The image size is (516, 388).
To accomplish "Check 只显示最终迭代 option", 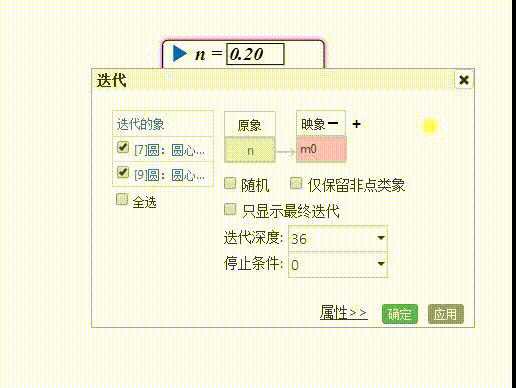I will tap(230, 209).
